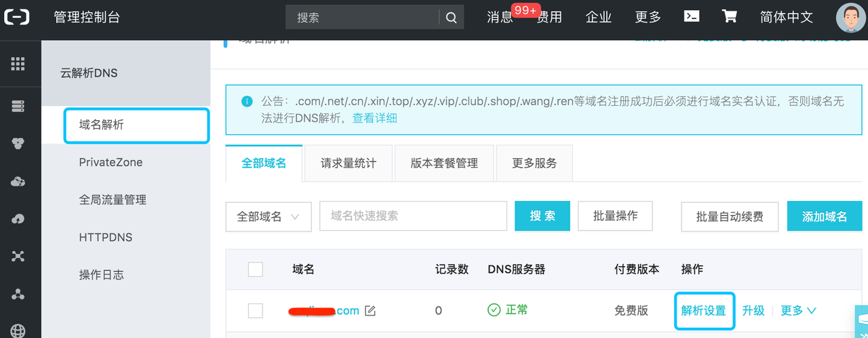Click the 域名快速搜索 input field
The width and height of the screenshot is (868, 338).
[413, 217]
